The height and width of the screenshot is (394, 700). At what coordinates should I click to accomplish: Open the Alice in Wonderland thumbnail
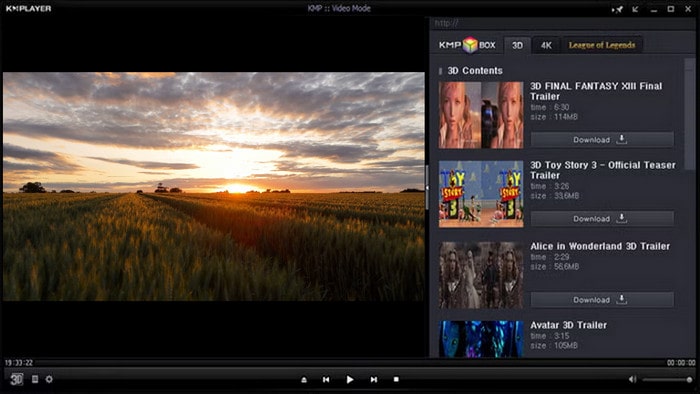pyautogui.click(x=481, y=275)
